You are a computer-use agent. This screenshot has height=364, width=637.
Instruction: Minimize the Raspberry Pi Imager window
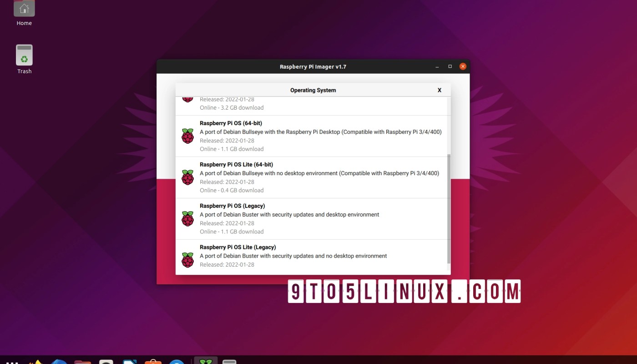pos(437,67)
